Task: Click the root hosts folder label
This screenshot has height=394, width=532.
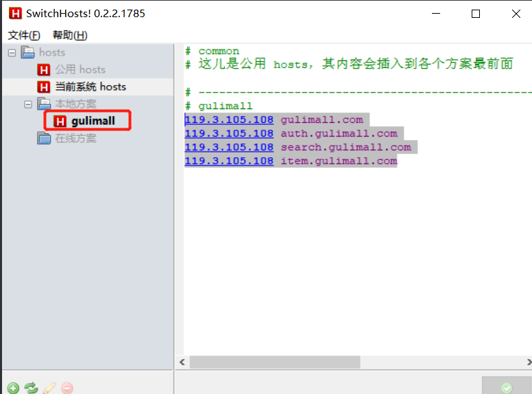Action: click(52, 52)
